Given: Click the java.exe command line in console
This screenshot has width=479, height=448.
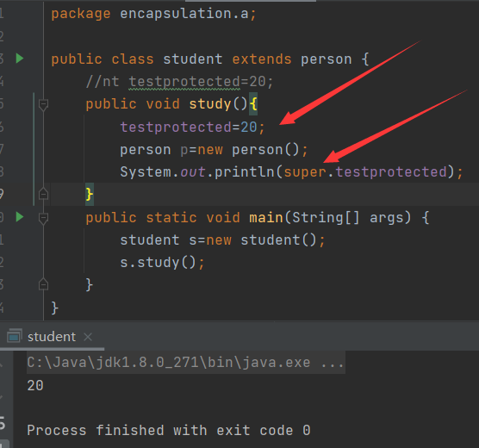Looking at the screenshot, I should point(186,363).
